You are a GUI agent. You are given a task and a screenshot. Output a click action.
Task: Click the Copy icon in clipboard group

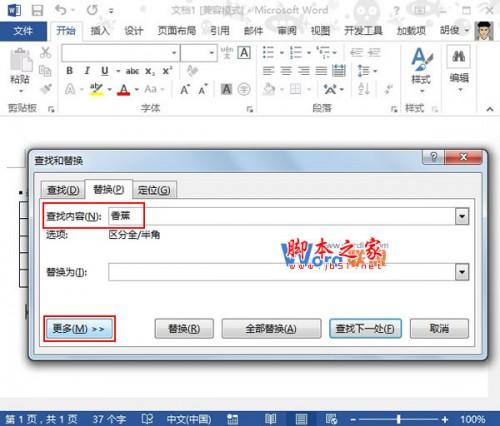45,71
